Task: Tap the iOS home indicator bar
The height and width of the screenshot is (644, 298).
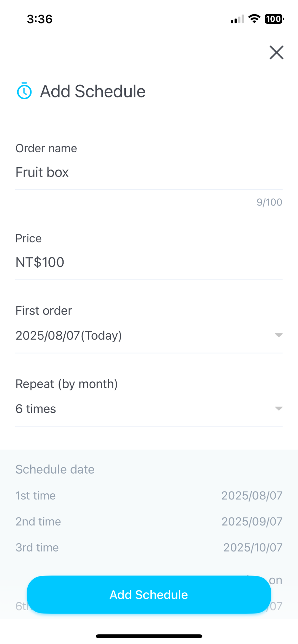Action: [x=149, y=636]
